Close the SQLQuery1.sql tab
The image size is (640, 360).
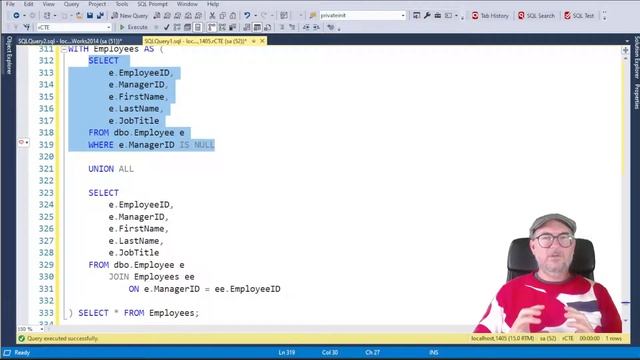pos(262,41)
